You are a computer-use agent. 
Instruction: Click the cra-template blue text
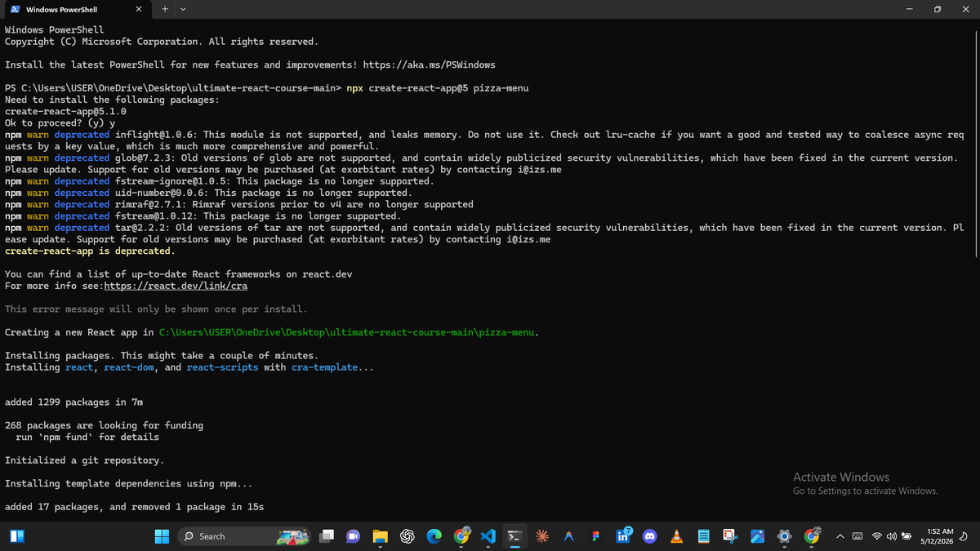(x=324, y=367)
